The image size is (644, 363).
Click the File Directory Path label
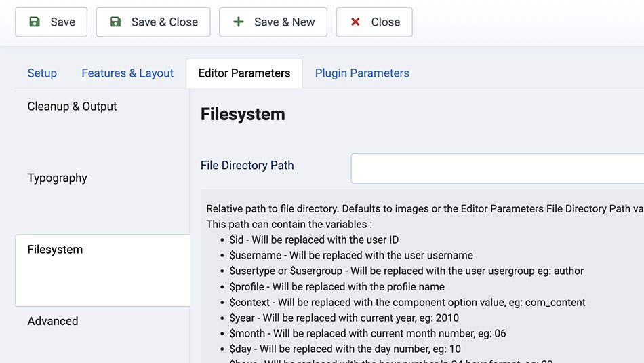click(x=247, y=166)
